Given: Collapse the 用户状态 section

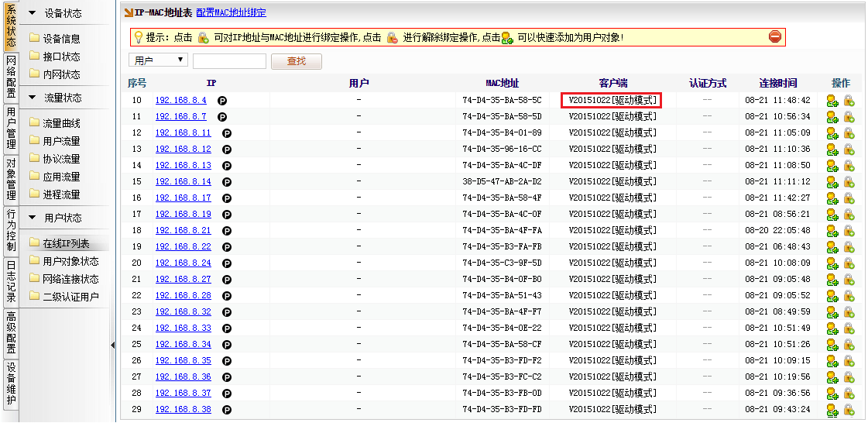Looking at the screenshot, I should (33, 218).
